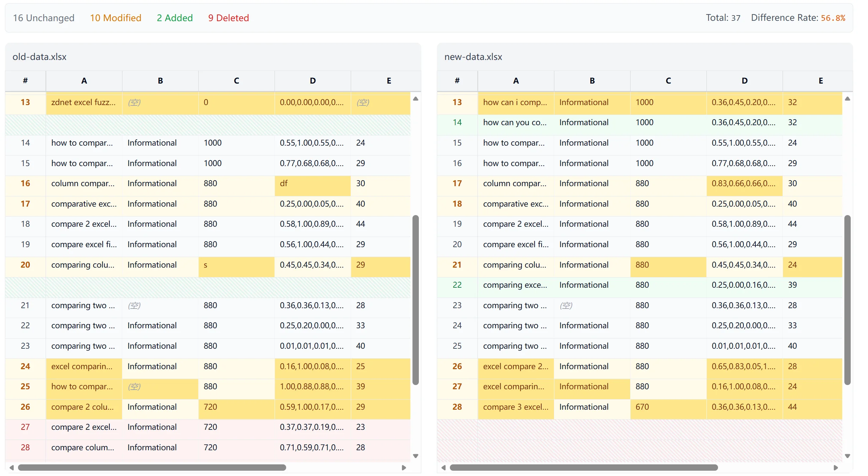This screenshot has width=868, height=476.
Task: Select the 2 Added filter
Action: pyautogui.click(x=175, y=18)
